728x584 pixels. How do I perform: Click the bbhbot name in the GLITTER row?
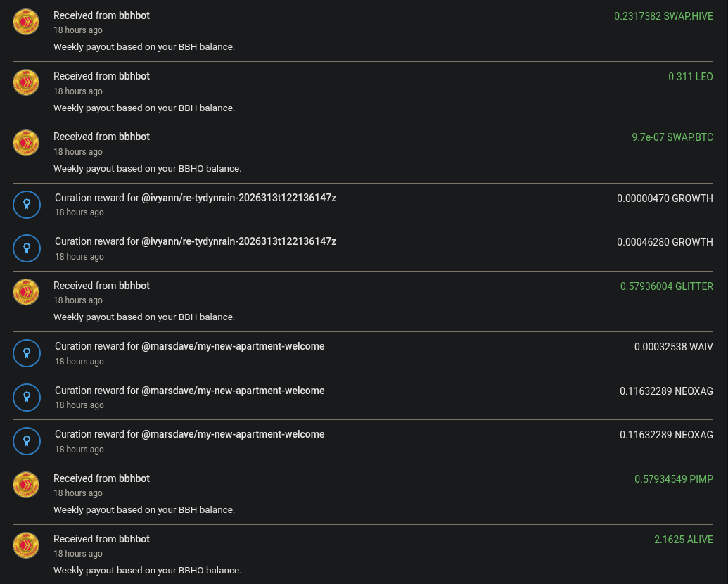pos(134,286)
